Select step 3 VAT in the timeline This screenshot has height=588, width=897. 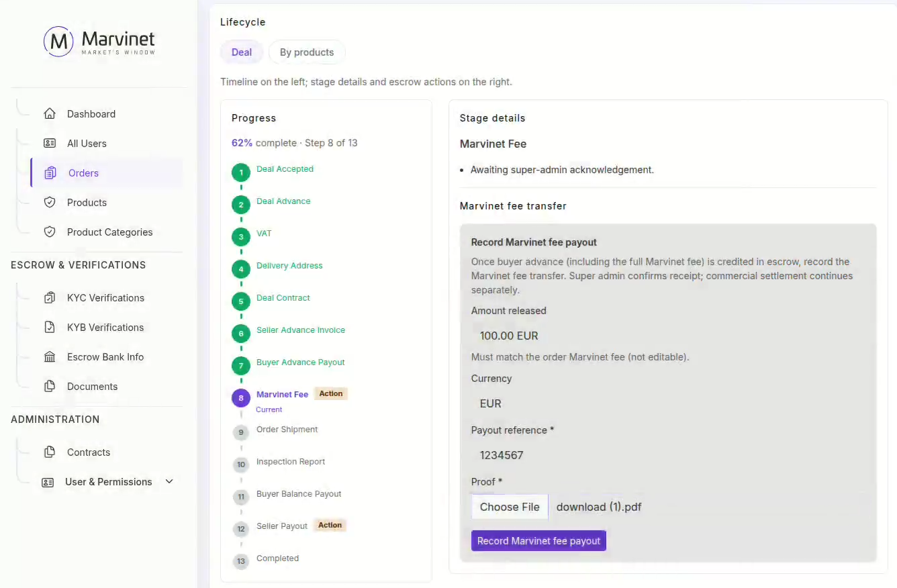241,238
